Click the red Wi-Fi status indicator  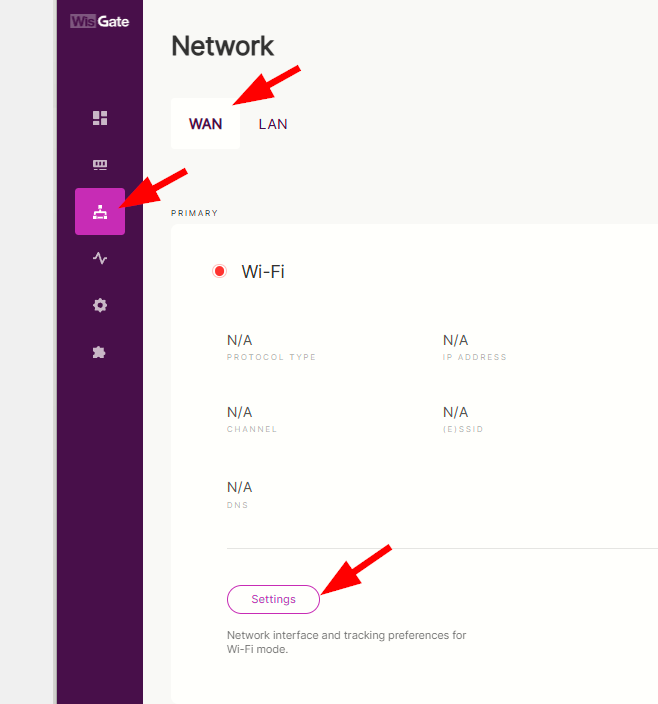click(x=220, y=272)
